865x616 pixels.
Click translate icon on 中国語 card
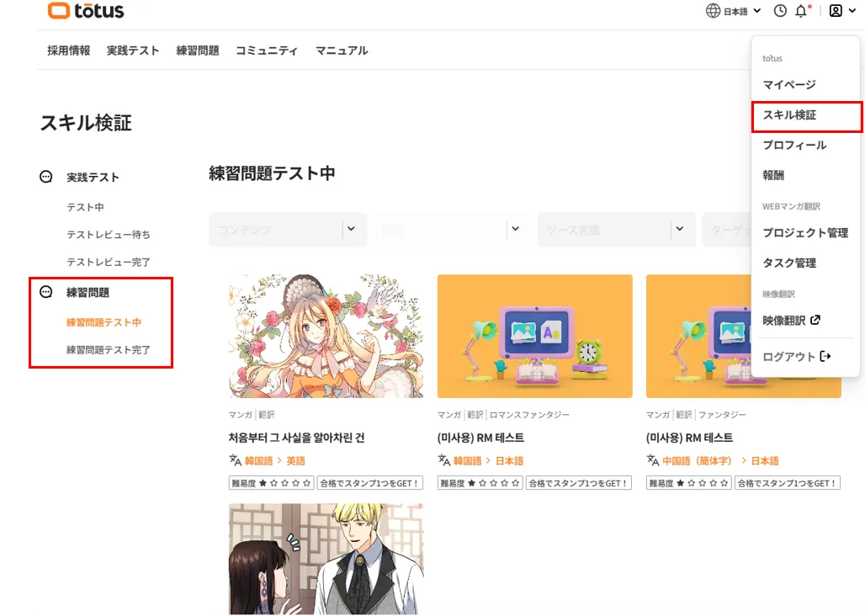653,460
